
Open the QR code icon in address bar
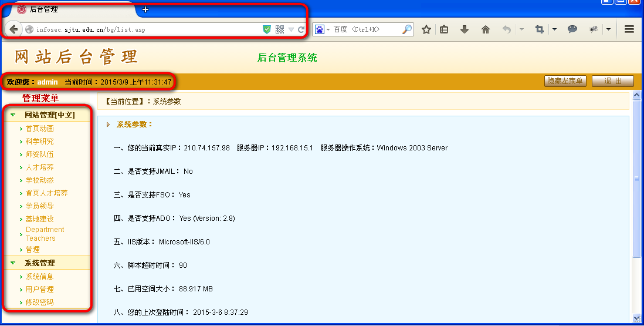click(280, 29)
